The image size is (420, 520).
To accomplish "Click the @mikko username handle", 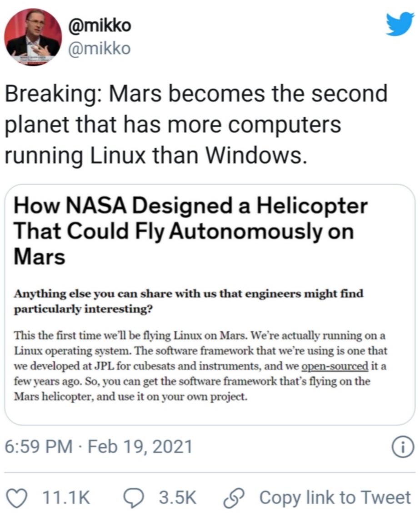I will click(100, 48).
